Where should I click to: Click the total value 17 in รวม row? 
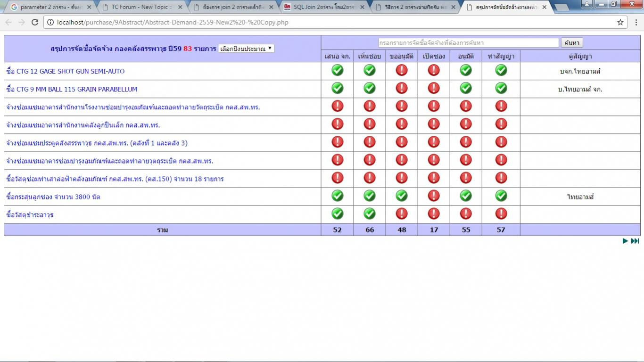(434, 230)
